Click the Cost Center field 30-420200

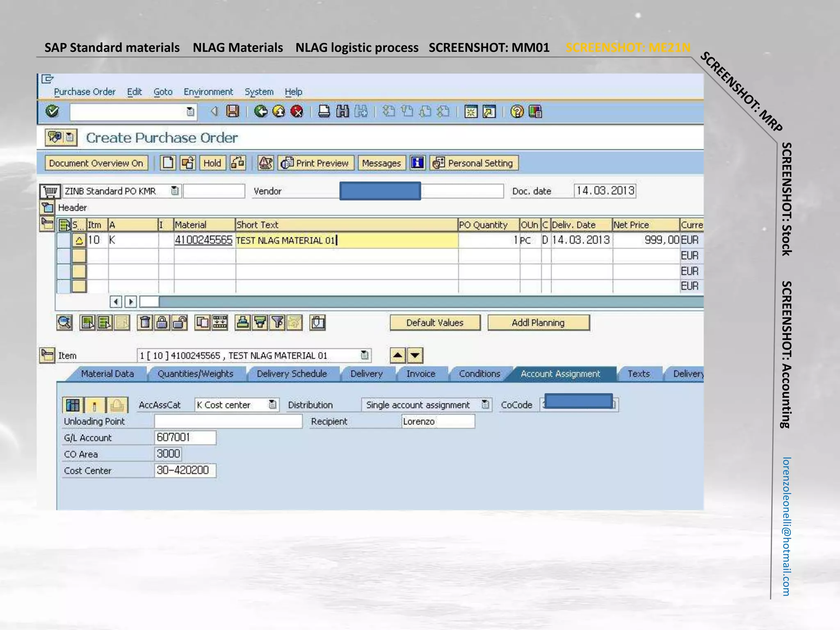[185, 470]
